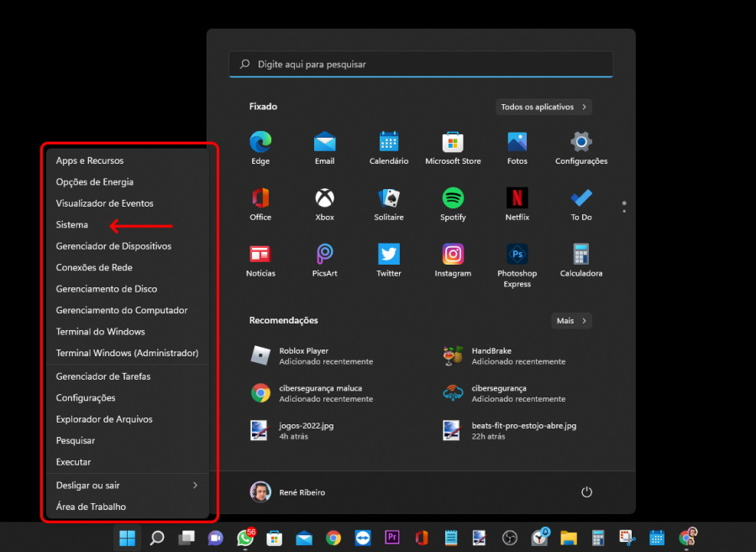Viewport: 756px width, 552px height.
Task: Open the Edge pinned app
Action: point(260,148)
